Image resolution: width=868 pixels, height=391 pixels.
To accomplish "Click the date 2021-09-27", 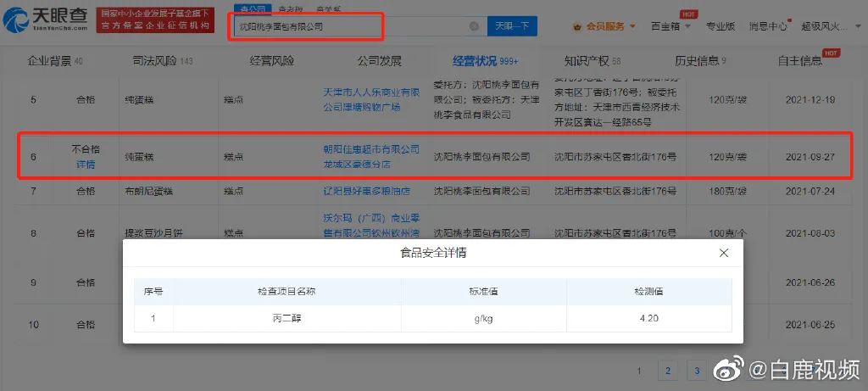I will click(810, 157).
